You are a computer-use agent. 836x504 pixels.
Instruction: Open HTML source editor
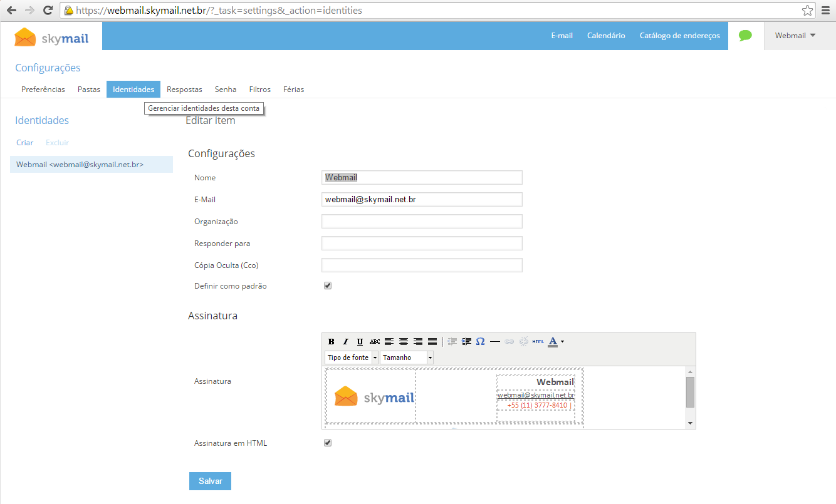point(538,342)
